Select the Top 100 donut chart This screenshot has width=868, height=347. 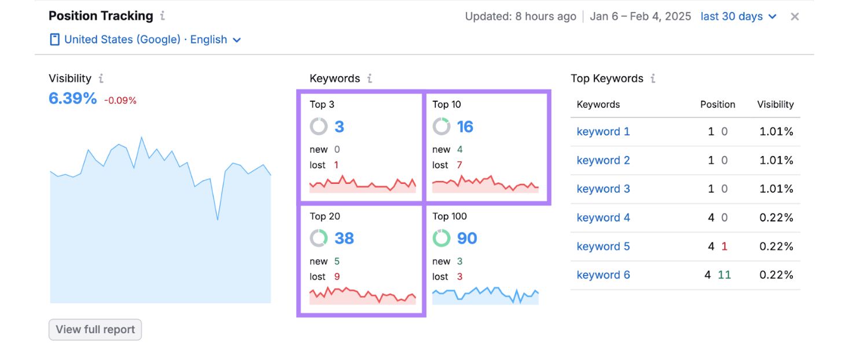(442, 238)
